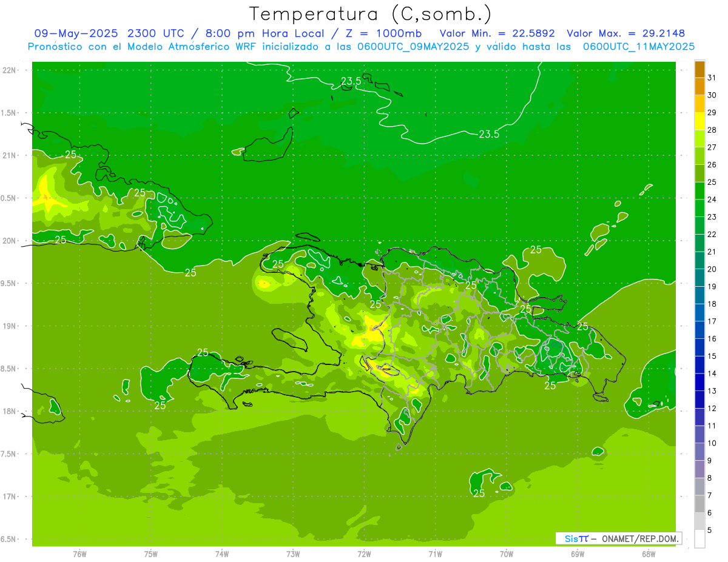This screenshot has width=728, height=562.
Task: Click the colorbar label '8'
Action: tap(710, 478)
